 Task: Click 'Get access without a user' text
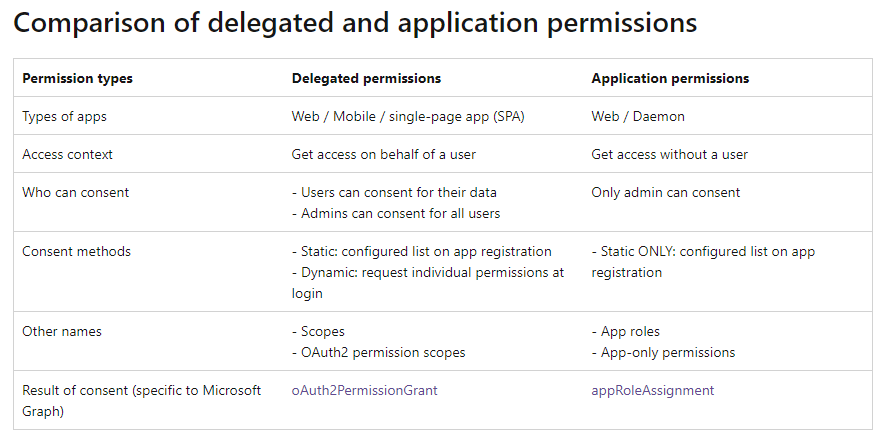coord(669,154)
